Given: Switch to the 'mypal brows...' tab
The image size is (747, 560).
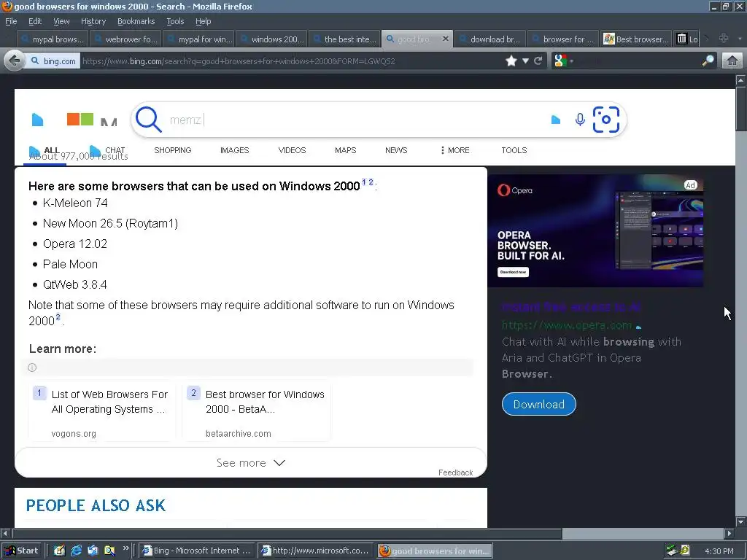Looking at the screenshot, I should point(52,39).
